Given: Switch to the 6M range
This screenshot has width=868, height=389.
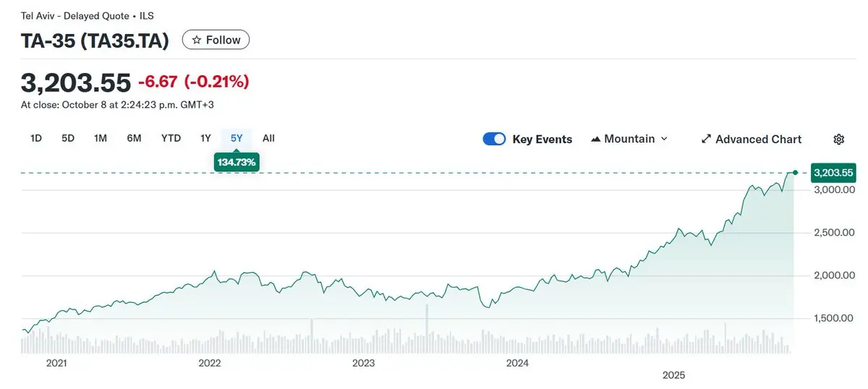Looking at the screenshot, I should [134, 138].
